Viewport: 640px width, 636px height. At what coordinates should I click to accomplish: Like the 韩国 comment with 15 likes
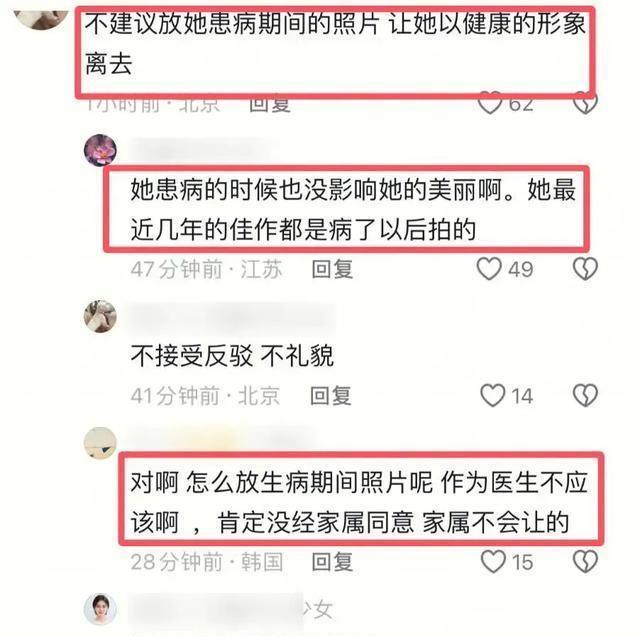[493, 561]
